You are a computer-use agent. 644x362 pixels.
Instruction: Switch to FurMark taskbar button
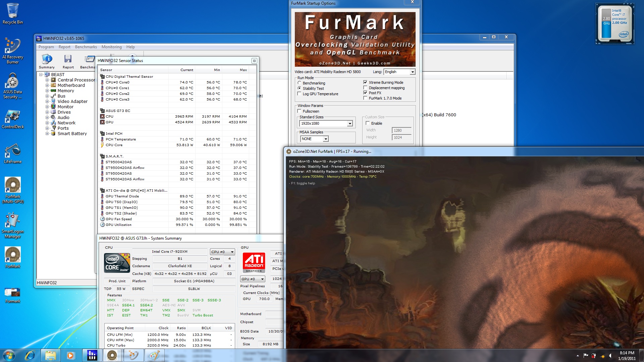click(112, 355)
